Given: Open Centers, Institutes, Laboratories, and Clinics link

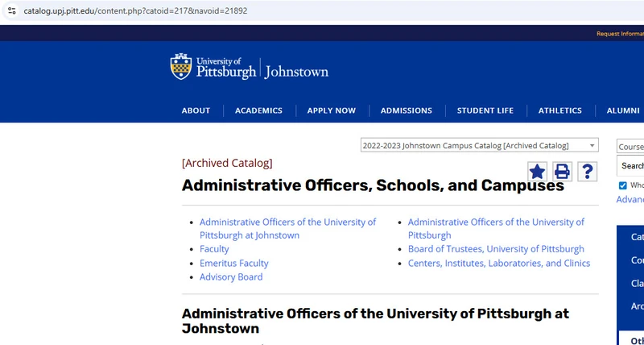Looking at the screenshot, I should (x=499, y=263).
